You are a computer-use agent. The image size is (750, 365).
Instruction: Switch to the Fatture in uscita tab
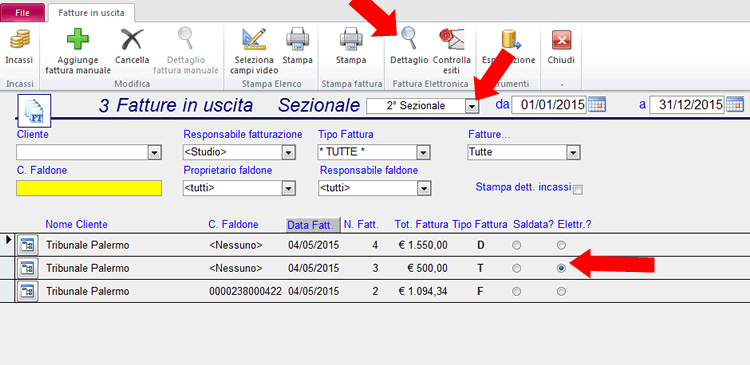91,13
